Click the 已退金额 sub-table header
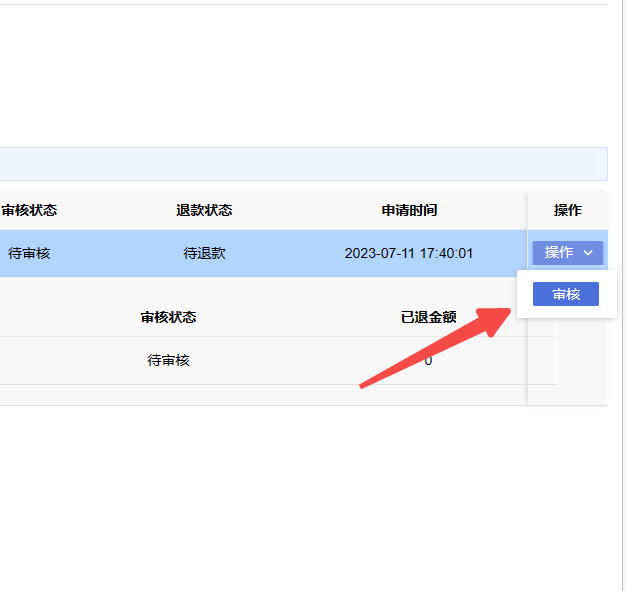Screen dimensions: 626x591 coord(428,317)
